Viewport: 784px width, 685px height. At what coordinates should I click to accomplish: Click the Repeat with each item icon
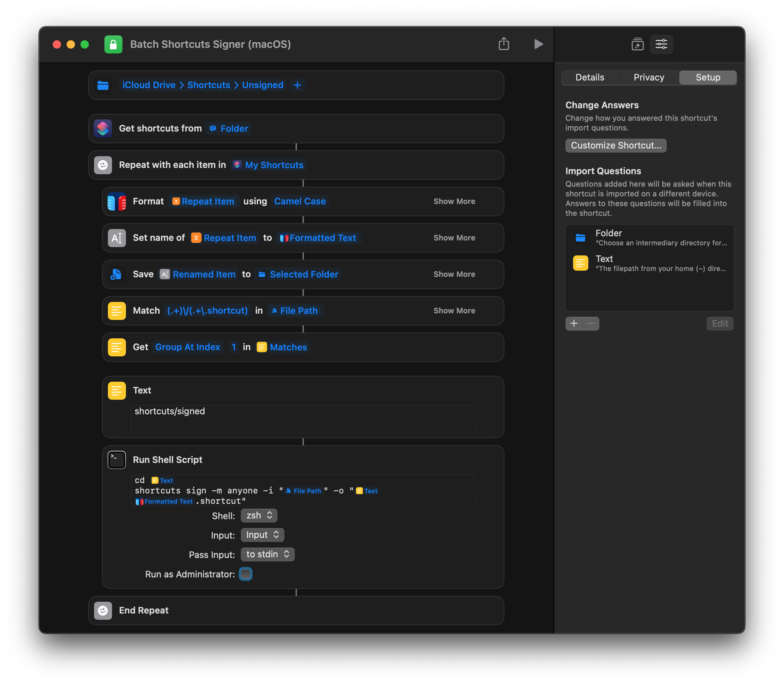point(103,165)
